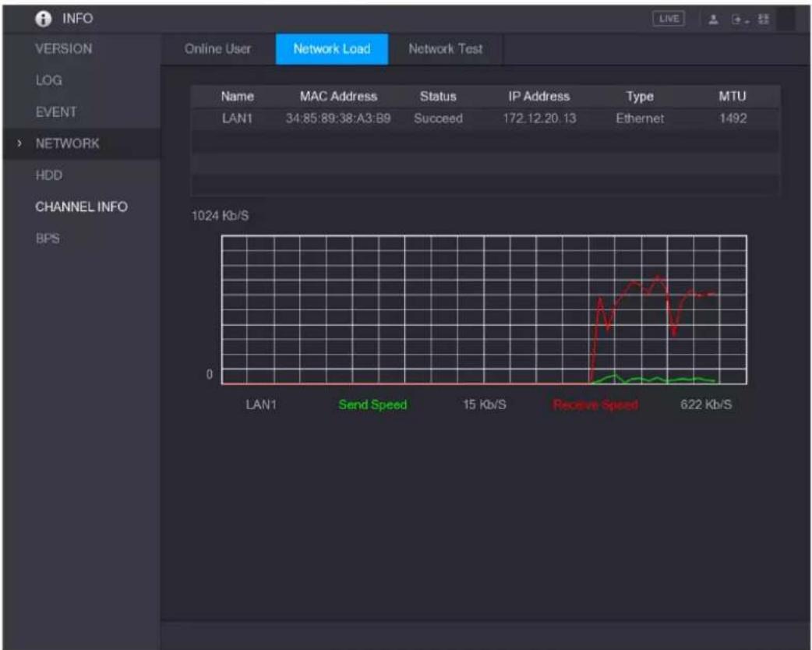Viewport: 812px width, 650px height.
Task: Click the IP Address column header
Action: (x=539, y=97)
